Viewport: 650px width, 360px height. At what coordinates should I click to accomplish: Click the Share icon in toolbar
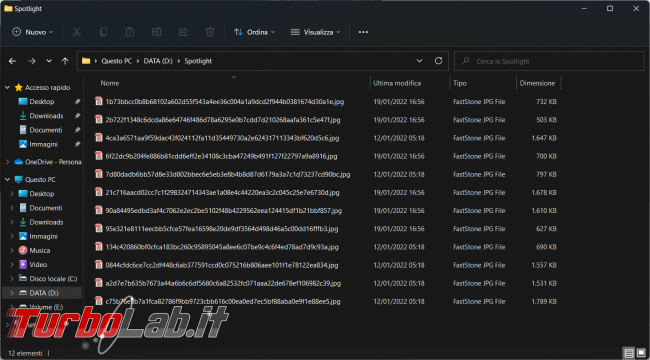coord(183,32)
